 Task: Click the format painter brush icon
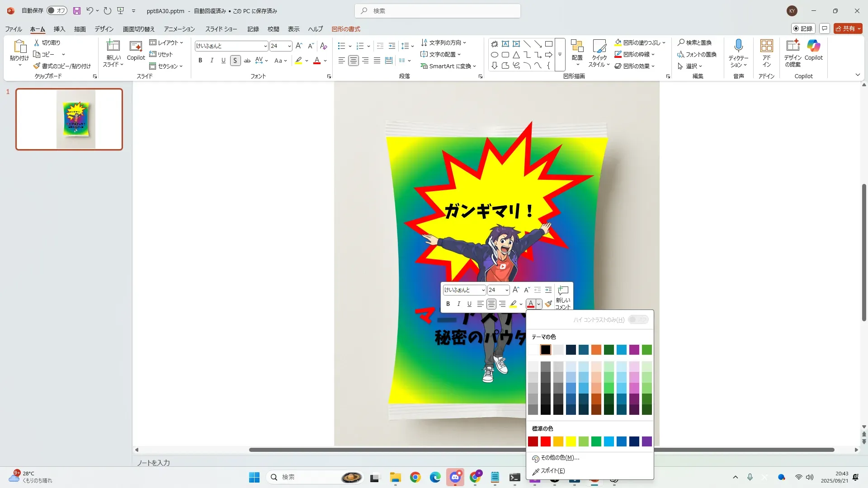548,304
